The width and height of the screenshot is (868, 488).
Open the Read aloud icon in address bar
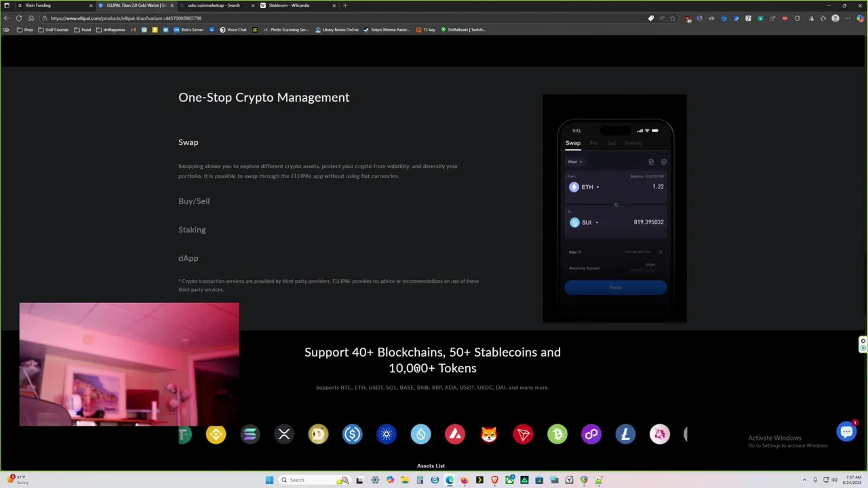tap(662, 18)
